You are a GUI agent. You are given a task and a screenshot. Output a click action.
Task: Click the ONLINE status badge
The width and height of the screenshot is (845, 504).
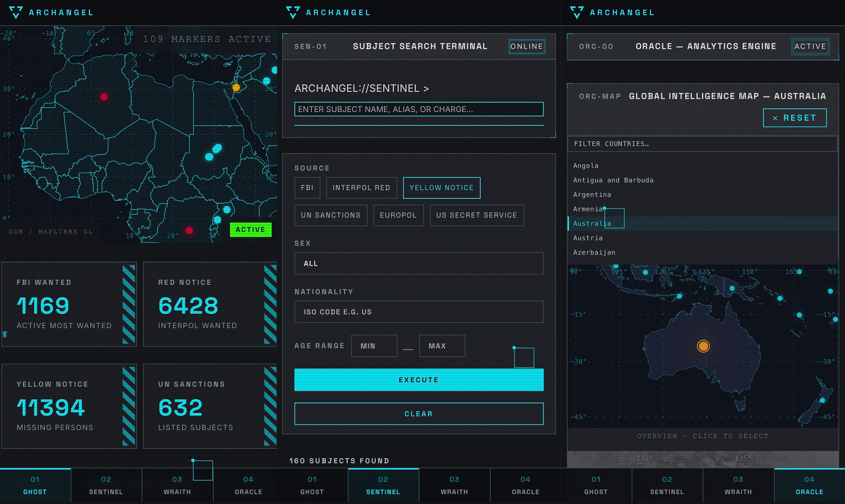tap(526, 46)
